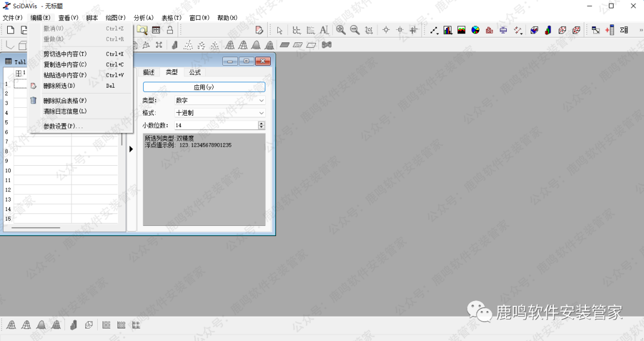Click the zoom out magnifier icon
The height and width of the screenshot is (341, 644).
click(x=354, y=30)
